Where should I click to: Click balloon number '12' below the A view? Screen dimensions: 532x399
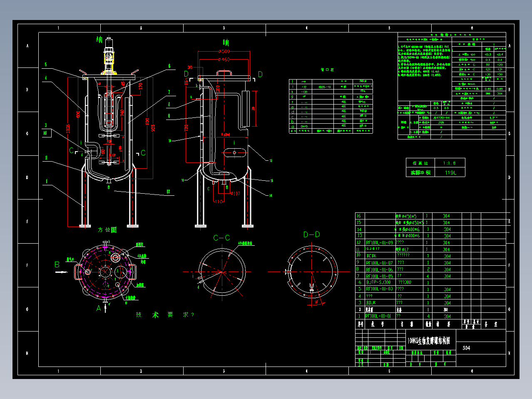click(168, 192)
